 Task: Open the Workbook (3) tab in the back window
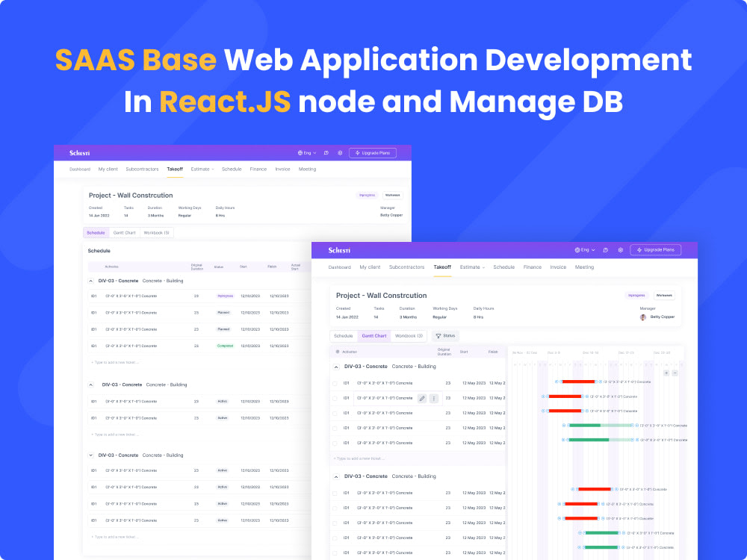click(x=156, y=233)
